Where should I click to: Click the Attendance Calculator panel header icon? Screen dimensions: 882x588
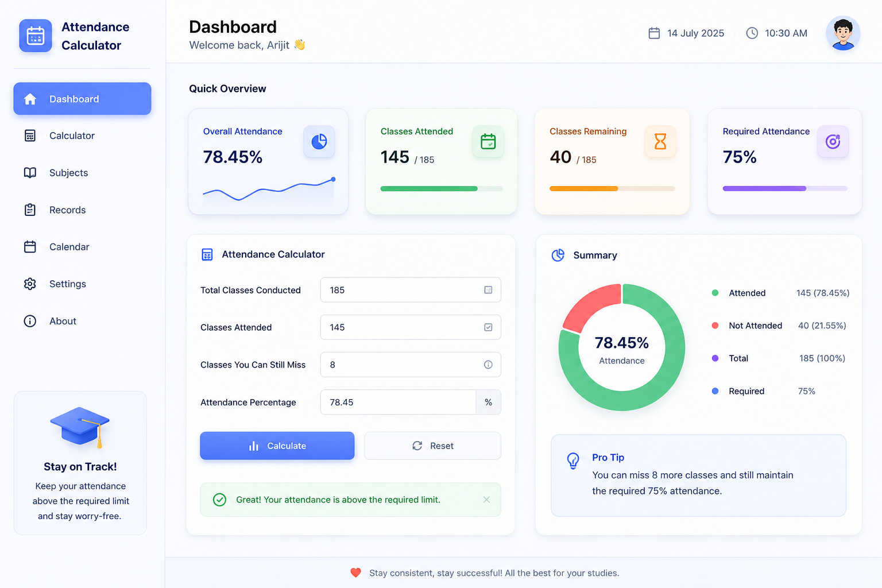207,254
